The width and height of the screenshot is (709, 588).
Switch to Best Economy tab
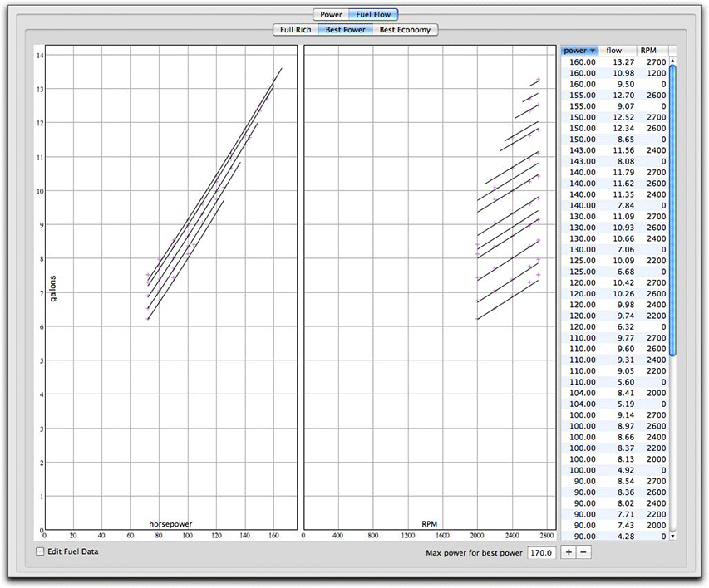click(405, 30)
